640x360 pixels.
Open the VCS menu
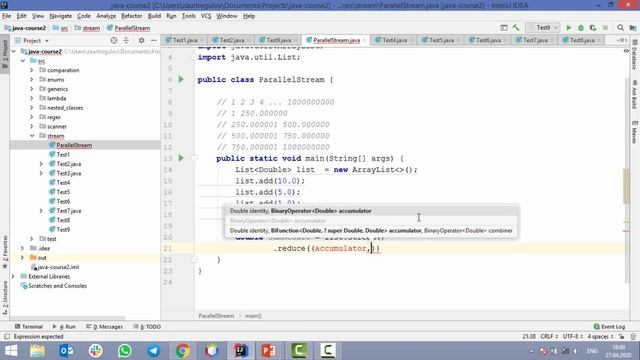pyautogui.click(x=206, y=16)
